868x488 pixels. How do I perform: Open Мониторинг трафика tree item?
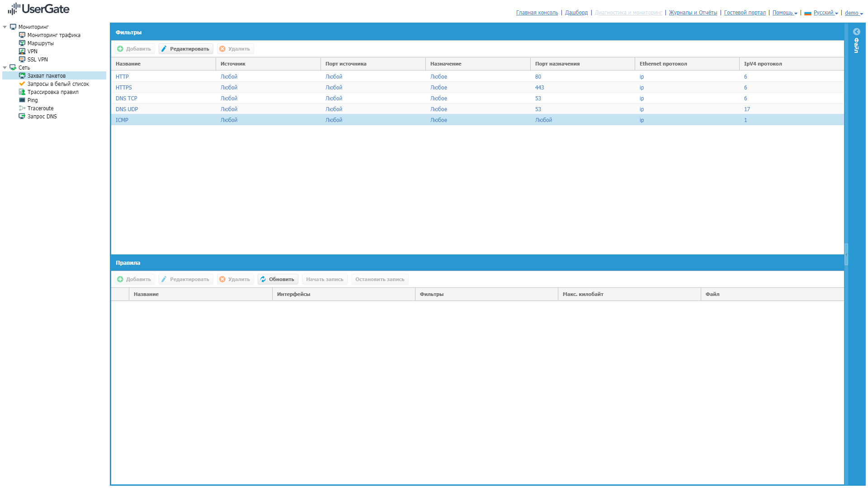(54, 35)
